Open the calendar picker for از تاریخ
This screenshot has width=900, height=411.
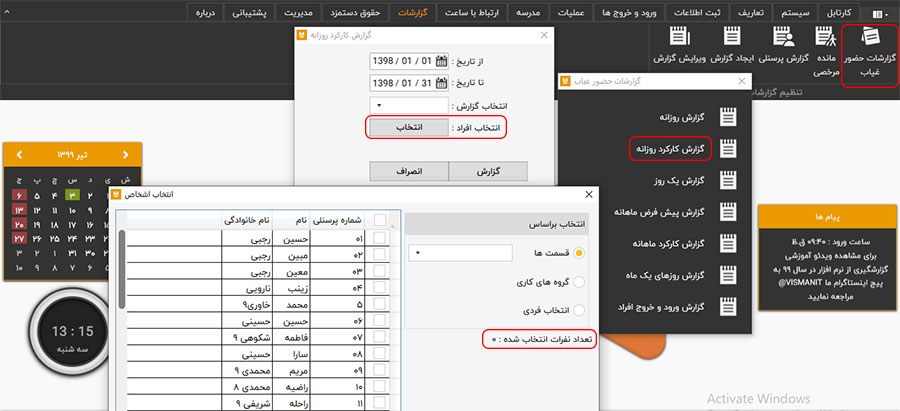441,61
